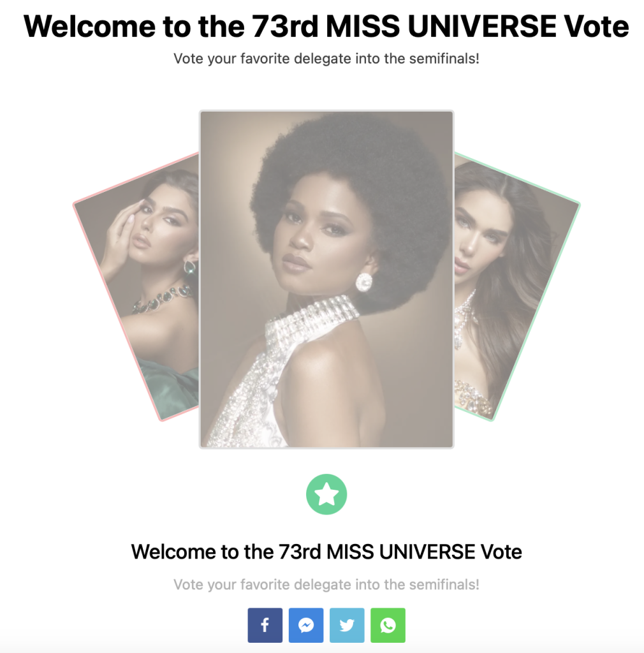Click the large bold page title heading

pos(326,26)
